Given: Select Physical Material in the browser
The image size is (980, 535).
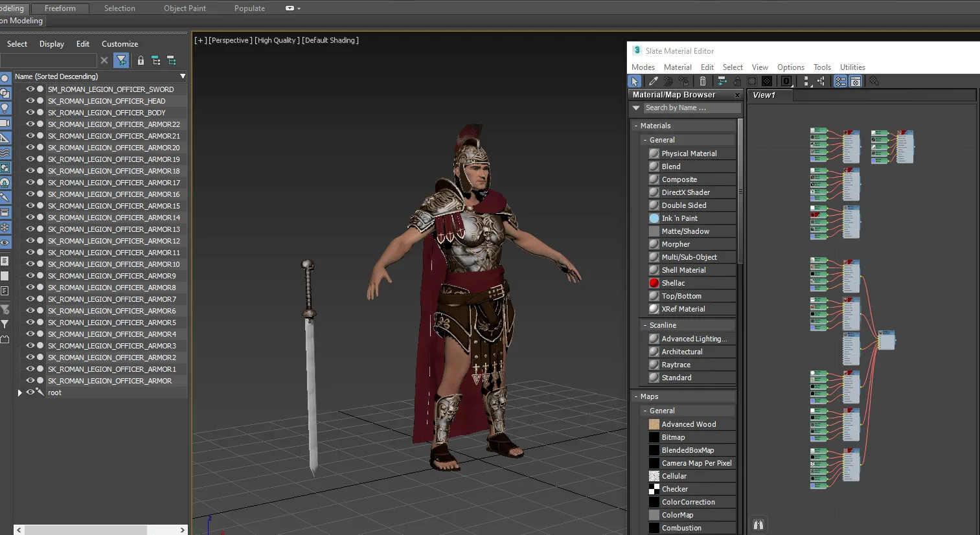Looking at the screenshot, I should point(692,154).
